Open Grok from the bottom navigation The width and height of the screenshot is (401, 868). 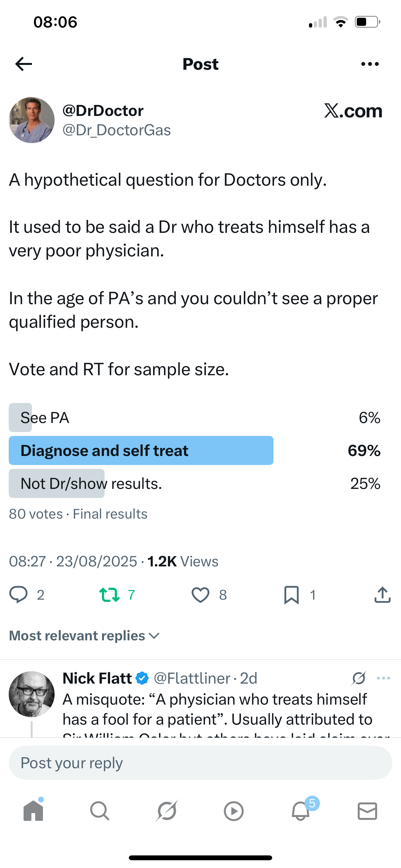point(167,811)
